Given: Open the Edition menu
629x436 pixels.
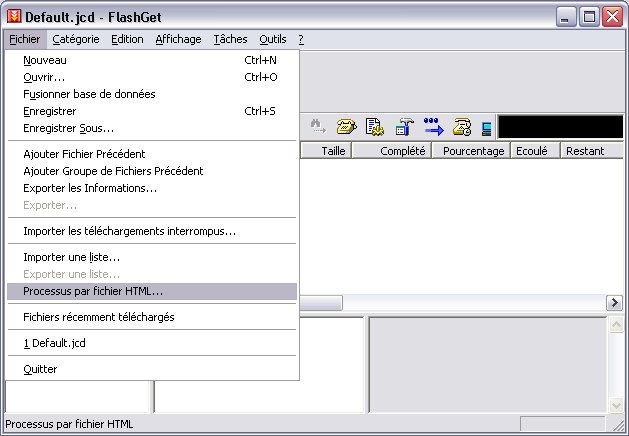Looking at the screenshot, I should 127,39.
